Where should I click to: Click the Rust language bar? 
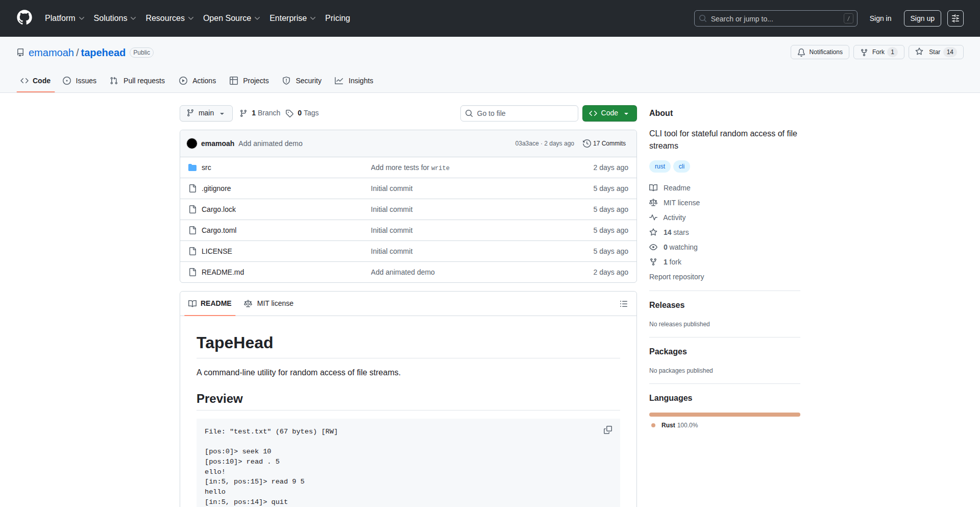[x=724, y=415]
